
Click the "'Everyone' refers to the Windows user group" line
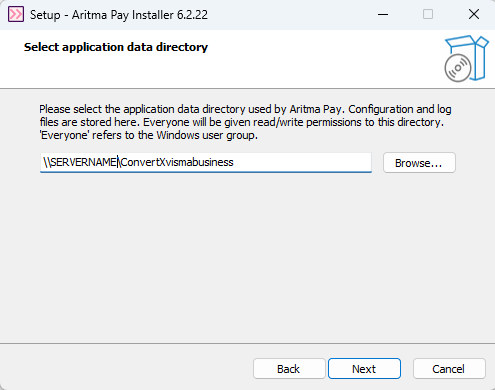pyautogui.click(x=149, y=135)
